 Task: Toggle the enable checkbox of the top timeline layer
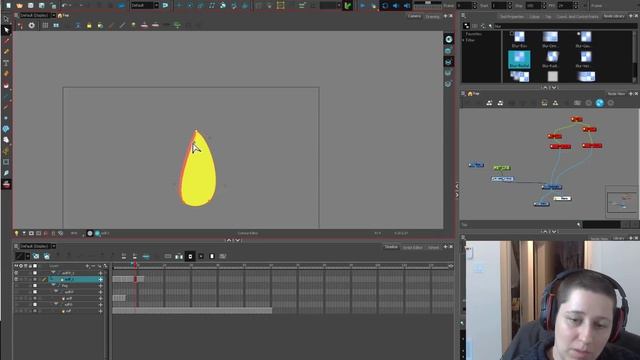pyautogui.click(x=35, y=273)
